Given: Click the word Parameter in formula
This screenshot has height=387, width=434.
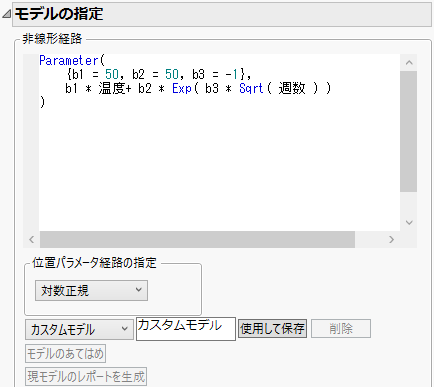Looking at the screenshot, I should click(x=69, y=61).
